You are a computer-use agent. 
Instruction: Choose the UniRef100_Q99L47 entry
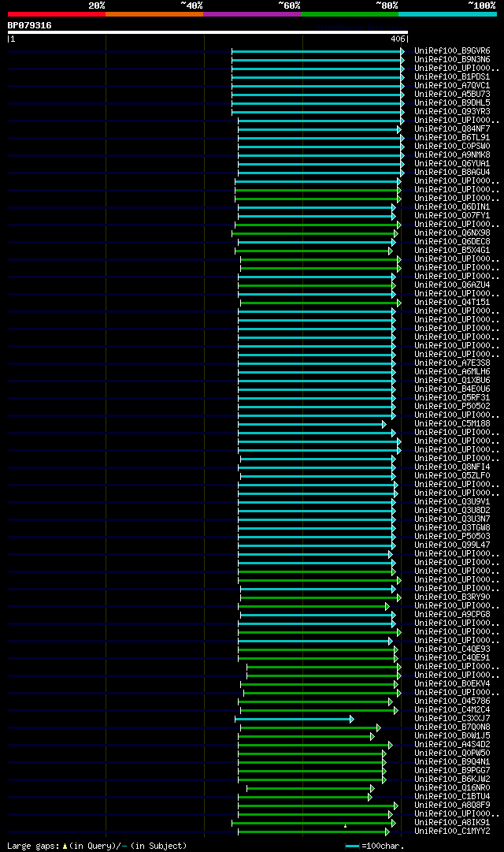[452, 545]
